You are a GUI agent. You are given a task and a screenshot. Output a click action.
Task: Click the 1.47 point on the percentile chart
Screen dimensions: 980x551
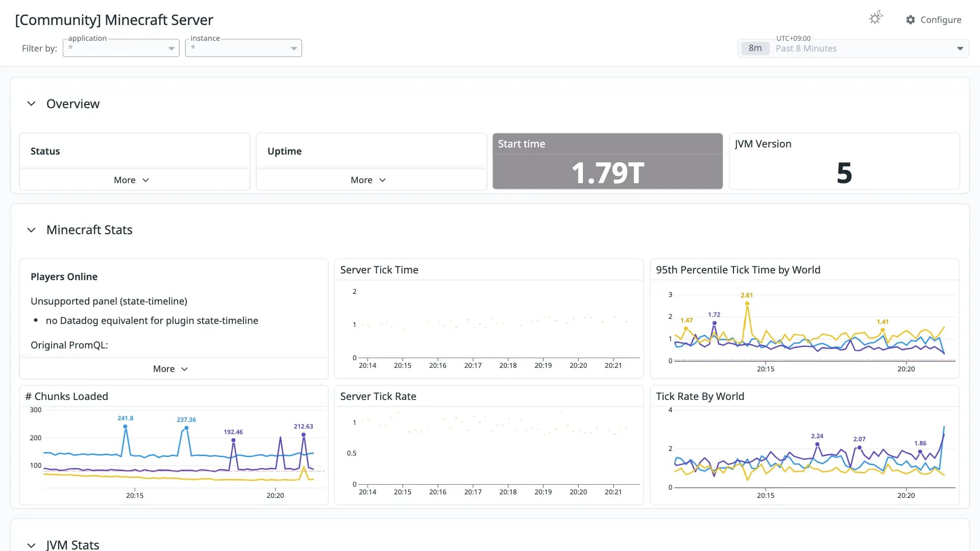[686, 329]
